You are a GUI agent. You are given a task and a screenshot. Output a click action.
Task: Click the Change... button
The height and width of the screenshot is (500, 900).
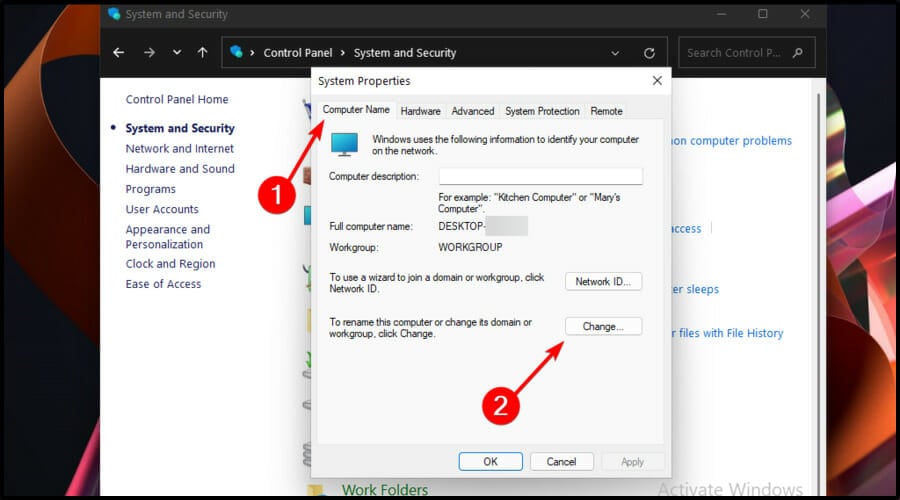(603, 326)
